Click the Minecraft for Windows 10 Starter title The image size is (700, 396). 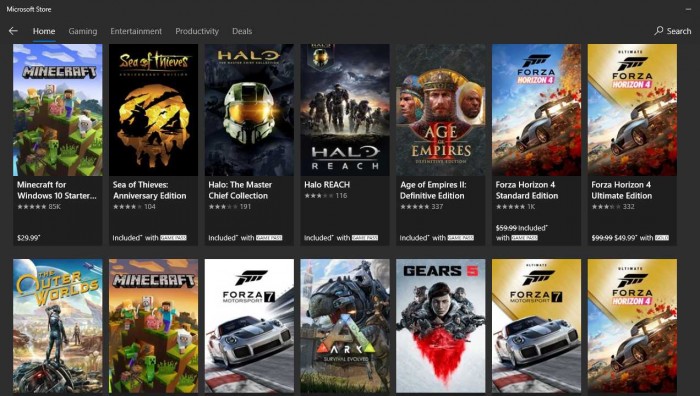[57, 190]
